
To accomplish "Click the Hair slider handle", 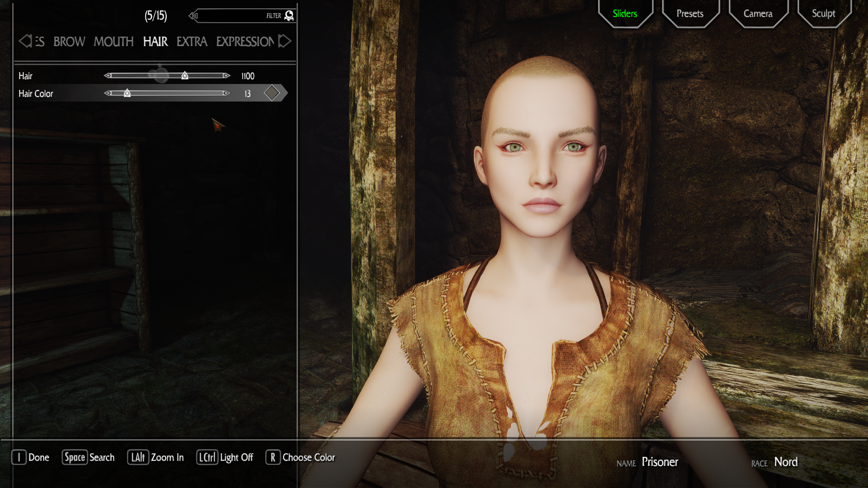I will [x=184, y=75].
